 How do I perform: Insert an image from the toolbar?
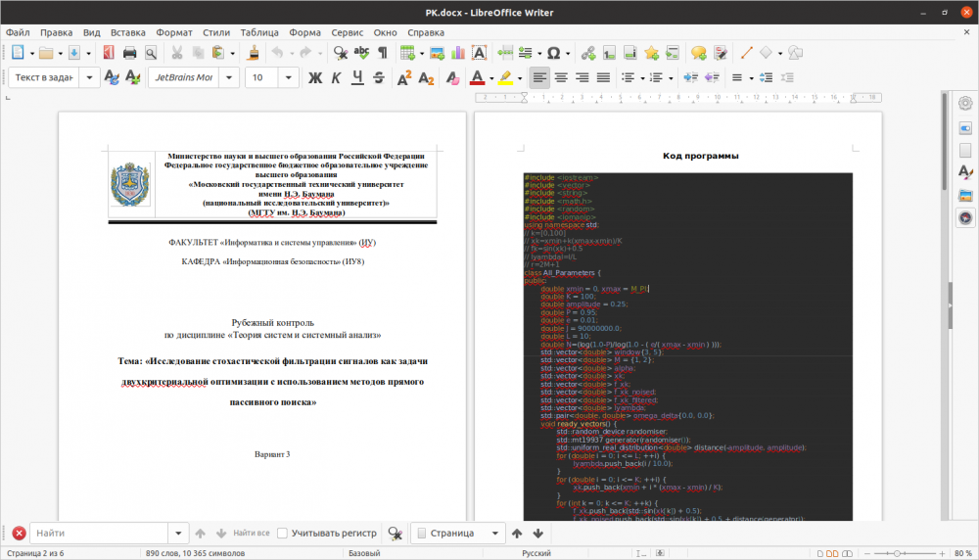click(437, 53)
